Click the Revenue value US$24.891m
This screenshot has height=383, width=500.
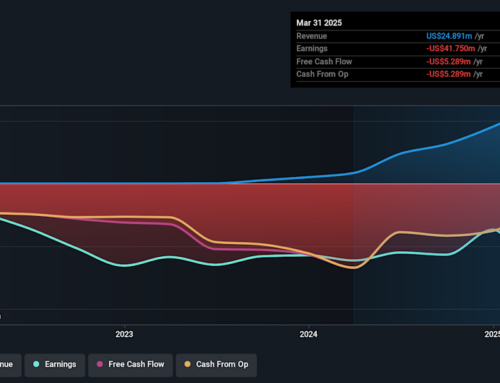pyautogui.click(x=449, y=36)
